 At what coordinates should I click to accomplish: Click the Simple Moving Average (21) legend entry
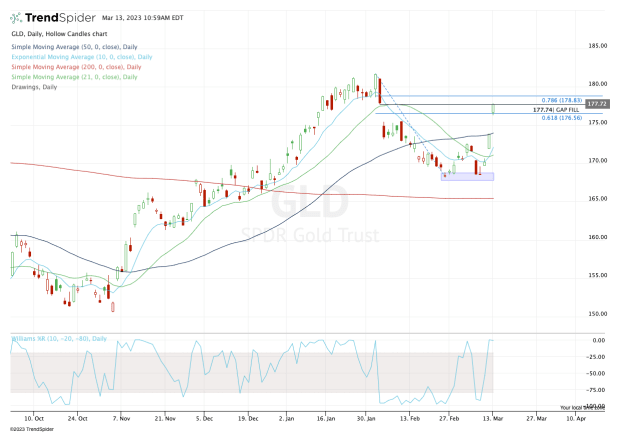[x=74, y=77]
